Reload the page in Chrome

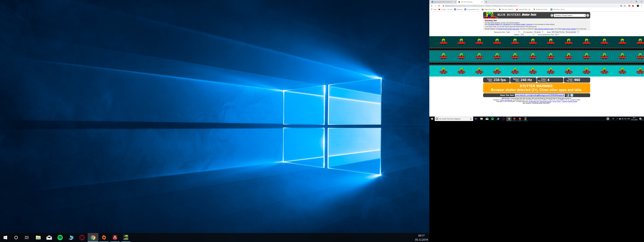(439, 6)
